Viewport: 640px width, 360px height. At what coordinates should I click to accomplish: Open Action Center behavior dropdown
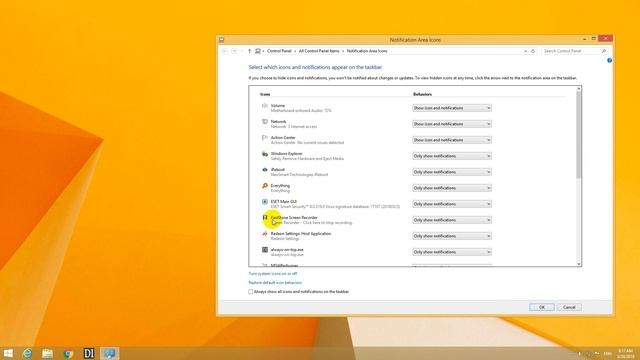click(451, 140)
